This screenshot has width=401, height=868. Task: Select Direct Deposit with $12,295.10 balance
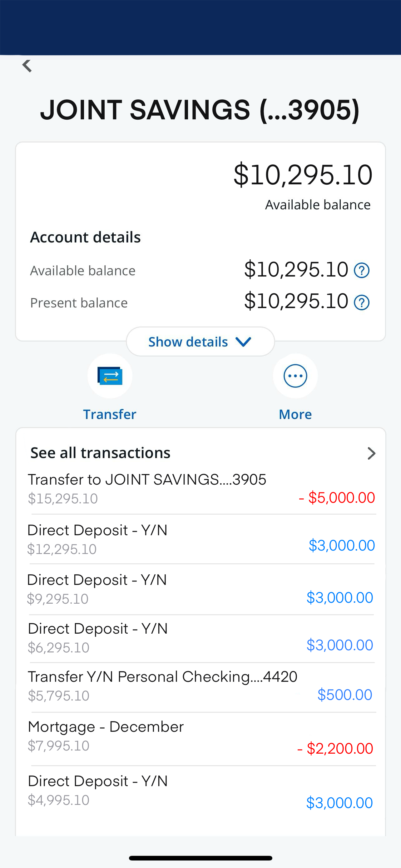(x=201, y=539)
